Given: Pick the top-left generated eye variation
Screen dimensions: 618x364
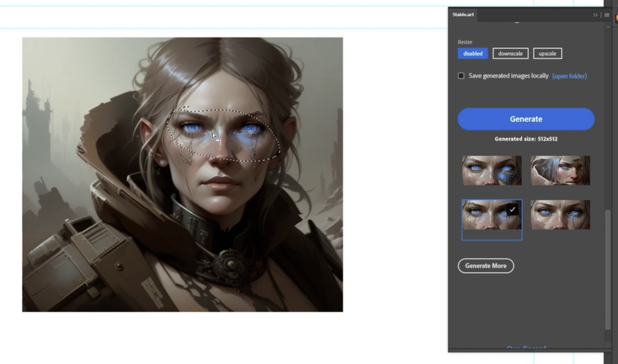Looking at the screenshot, I should click(x=492, y=171).
